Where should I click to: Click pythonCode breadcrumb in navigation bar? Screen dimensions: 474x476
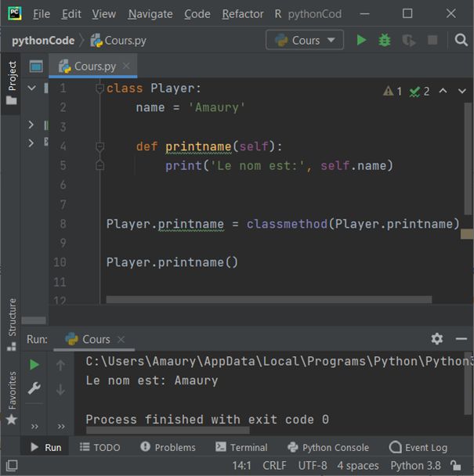43,41
